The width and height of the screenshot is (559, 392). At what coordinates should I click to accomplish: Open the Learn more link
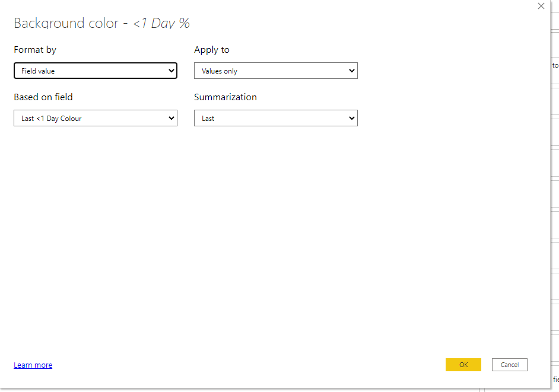(x=33, y=365)
